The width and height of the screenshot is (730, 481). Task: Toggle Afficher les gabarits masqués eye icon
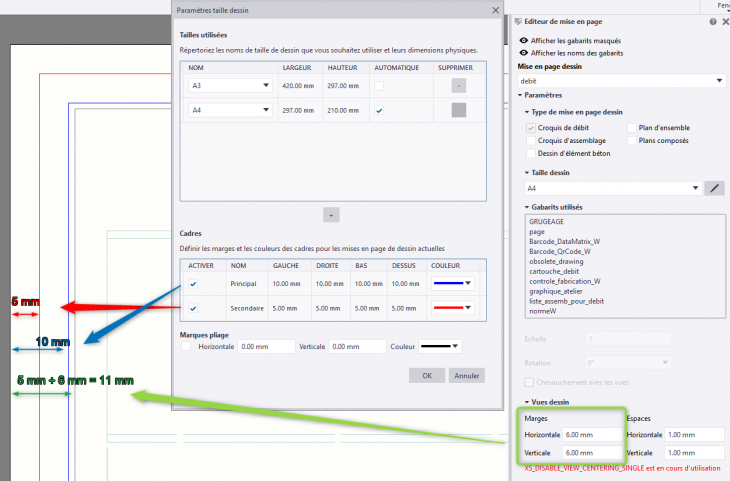click(x=523, y=41)
